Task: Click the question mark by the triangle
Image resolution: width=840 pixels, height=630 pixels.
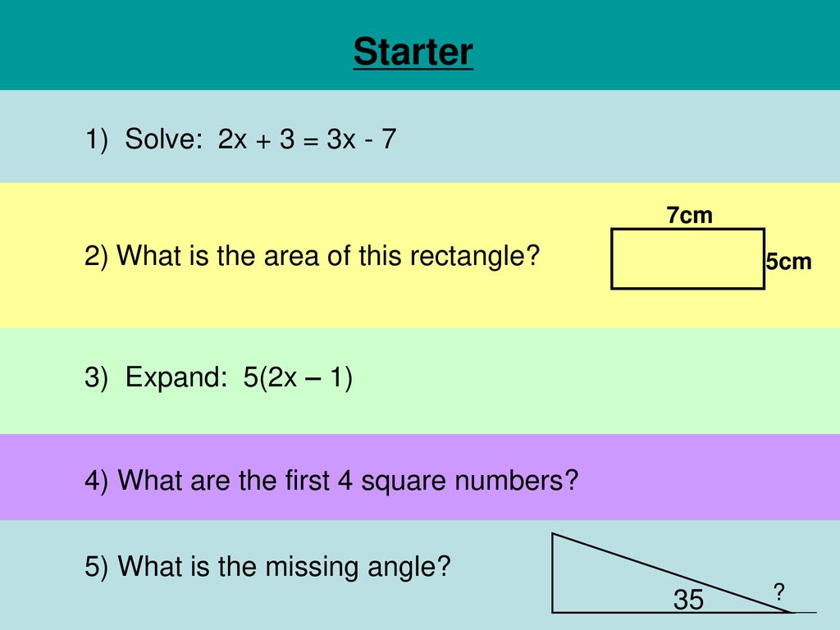Action: 779,592
